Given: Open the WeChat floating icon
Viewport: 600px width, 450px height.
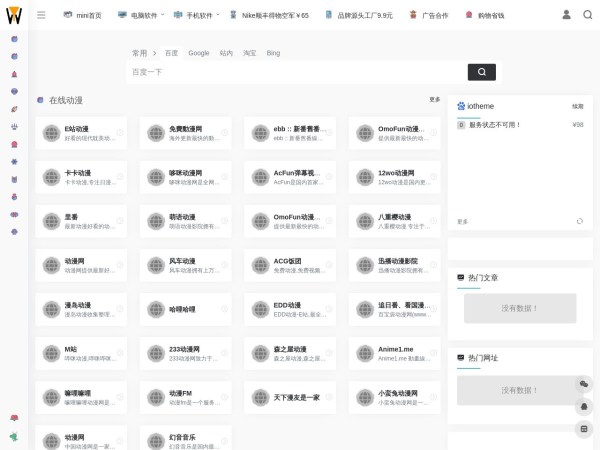Looking at the screenshot, I should (x=585, y=384).
